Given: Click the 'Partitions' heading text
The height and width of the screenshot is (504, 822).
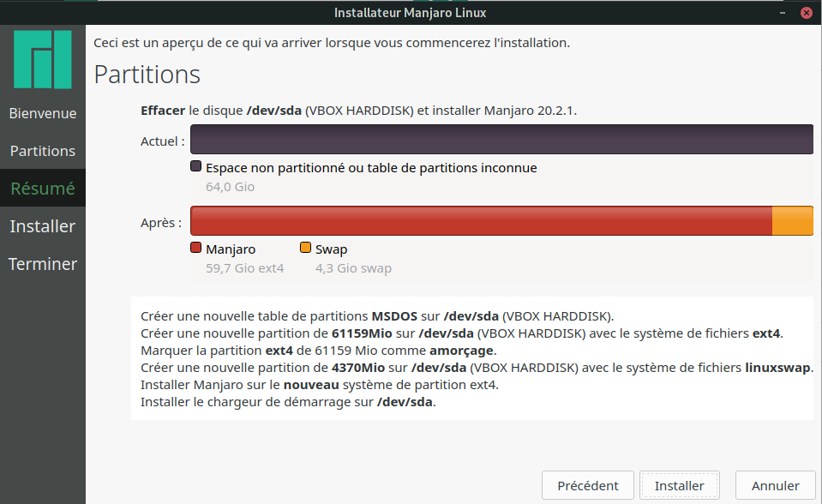Looking at the screenshot, I should click(147, 75).
